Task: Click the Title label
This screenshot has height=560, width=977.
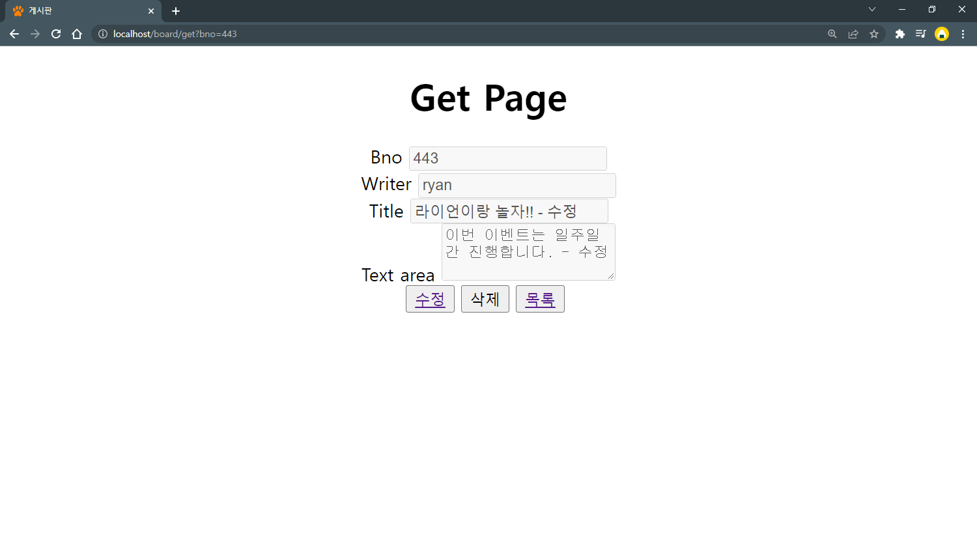Action: (x=386, y=212)
